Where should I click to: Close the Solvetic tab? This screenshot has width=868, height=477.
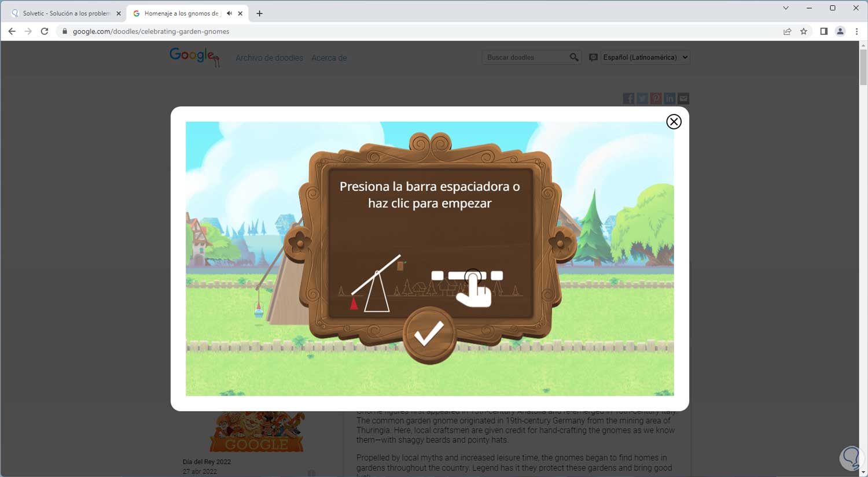119,13
